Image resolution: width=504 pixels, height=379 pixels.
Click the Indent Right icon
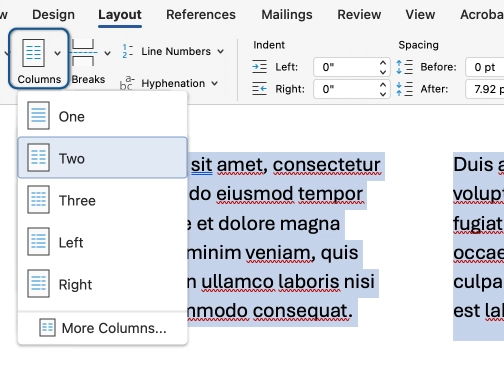pos(259,89)
